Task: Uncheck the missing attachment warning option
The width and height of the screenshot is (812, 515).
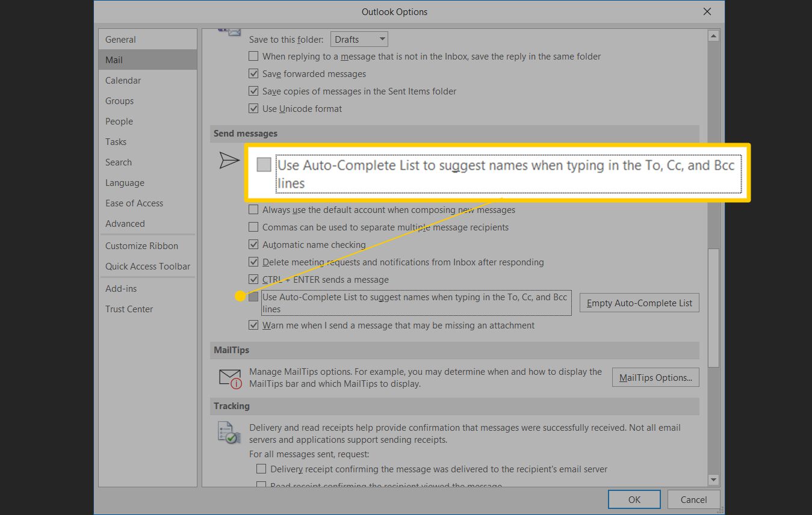Action: point(253,325)
